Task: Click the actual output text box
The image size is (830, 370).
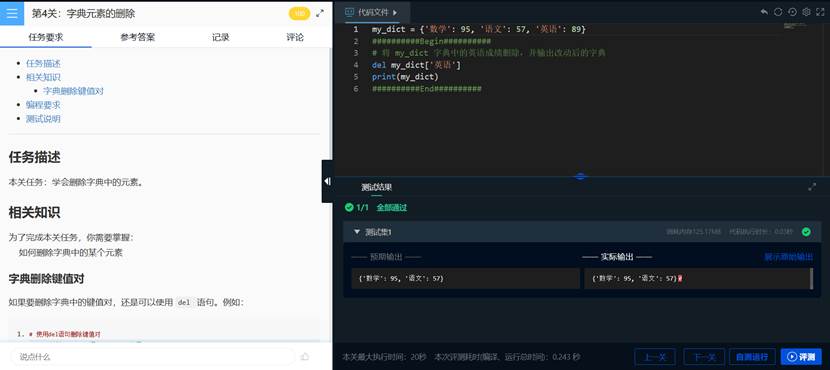Action: [x=697, y=278]
